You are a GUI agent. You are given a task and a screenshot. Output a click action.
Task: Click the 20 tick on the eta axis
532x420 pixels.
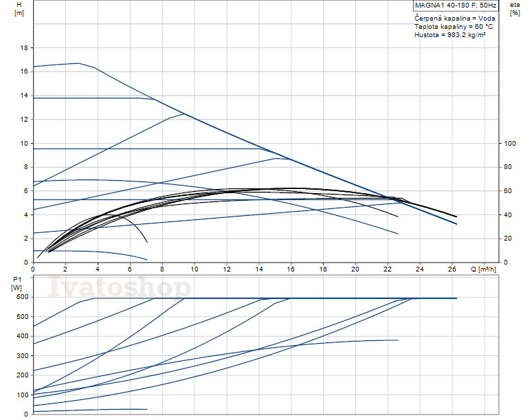(x=509, y=239)
